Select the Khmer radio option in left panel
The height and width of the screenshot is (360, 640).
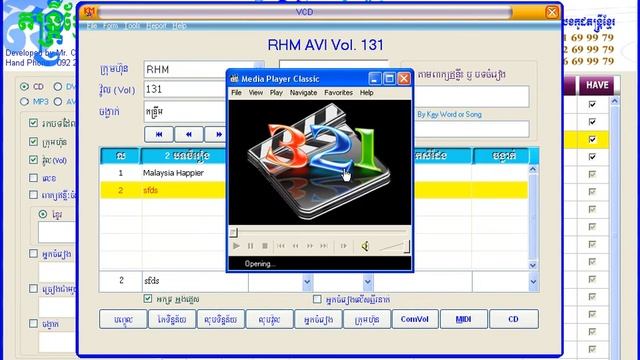click(43, 214)
